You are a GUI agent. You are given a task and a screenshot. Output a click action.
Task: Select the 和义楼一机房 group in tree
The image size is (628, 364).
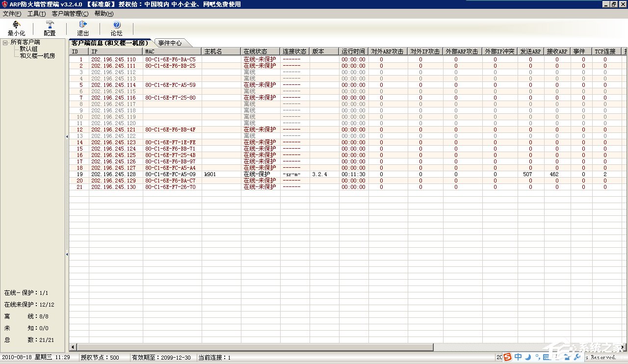pyautogui.click(x=37, y=56)
